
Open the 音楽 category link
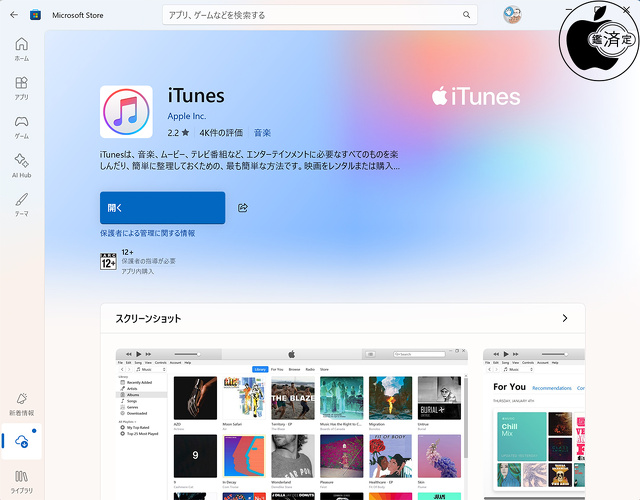pos(262,133)
